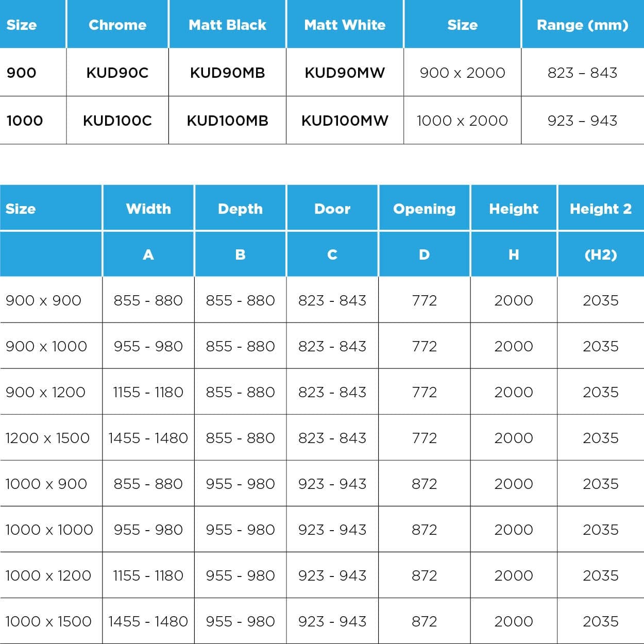Click the Depth column header

240,209
